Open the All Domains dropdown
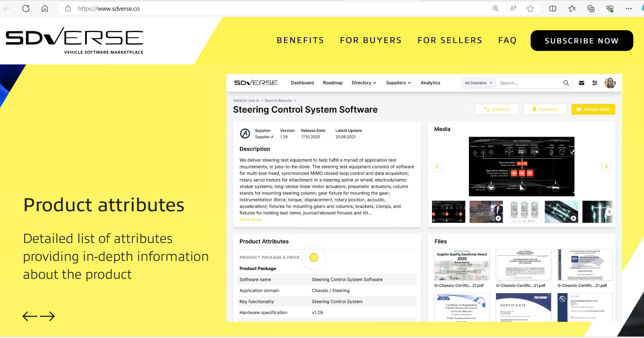This screenshot has height=338, width=644. click(478, 83)
